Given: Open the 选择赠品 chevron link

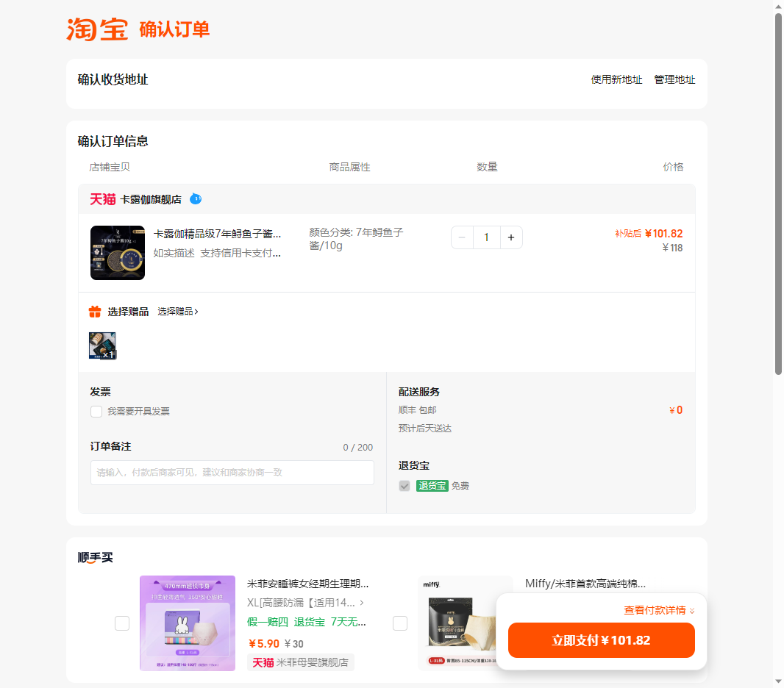Looking at the screenshot, I should (x=178, y=312).
